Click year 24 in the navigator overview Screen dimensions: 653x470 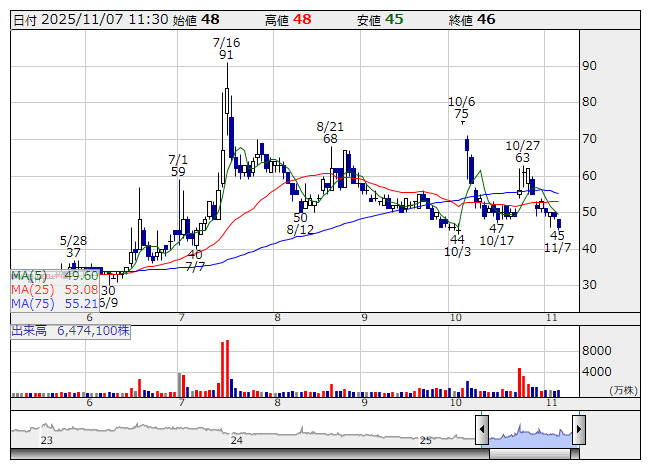click(x=237, y=440)
